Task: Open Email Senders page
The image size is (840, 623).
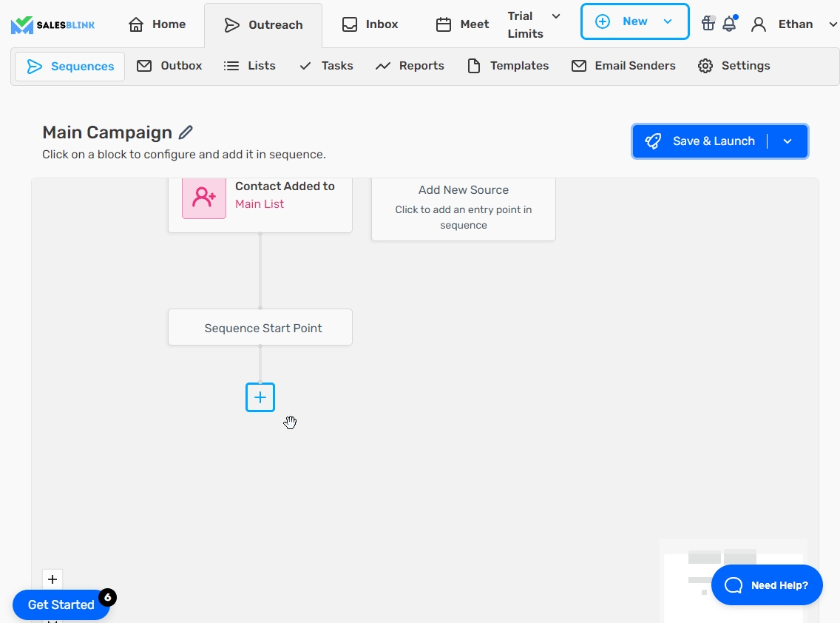Action: point(623,66)
